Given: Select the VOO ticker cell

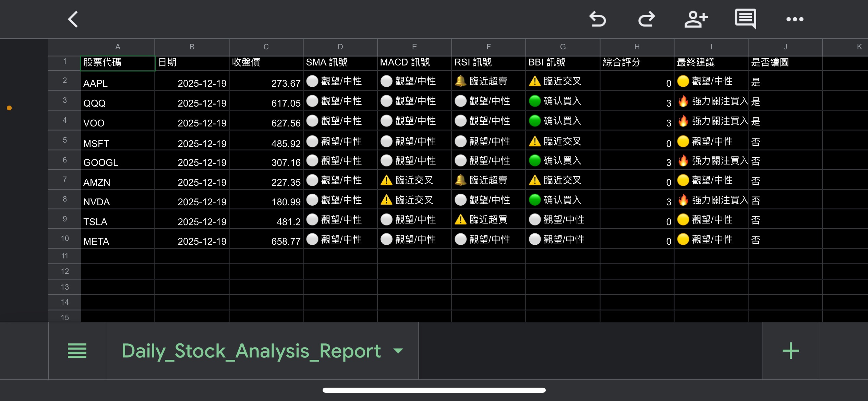Looking at the screenshot, I should coord(118,121).
